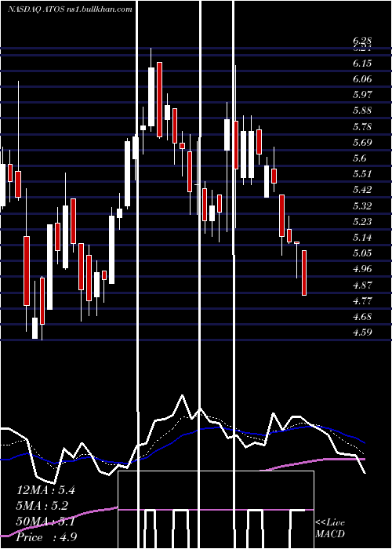Click the 4.59 price axis label

pos(362,333)
